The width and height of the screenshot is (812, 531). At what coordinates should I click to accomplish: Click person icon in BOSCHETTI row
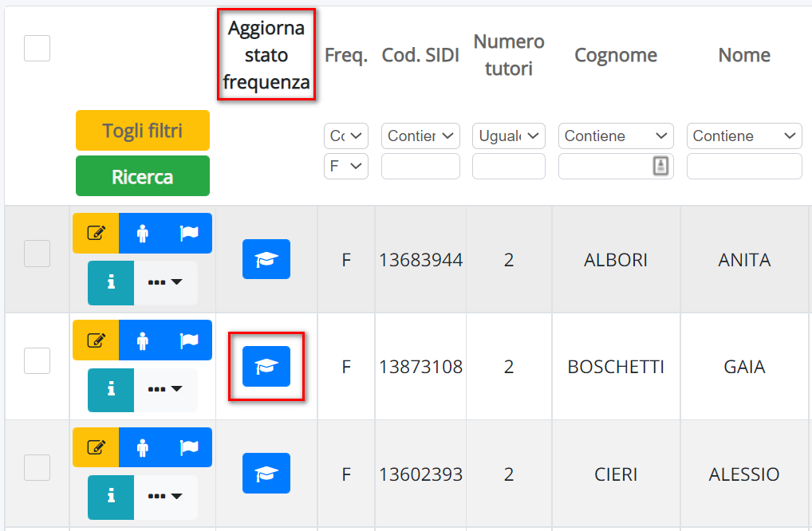point(143,340)
